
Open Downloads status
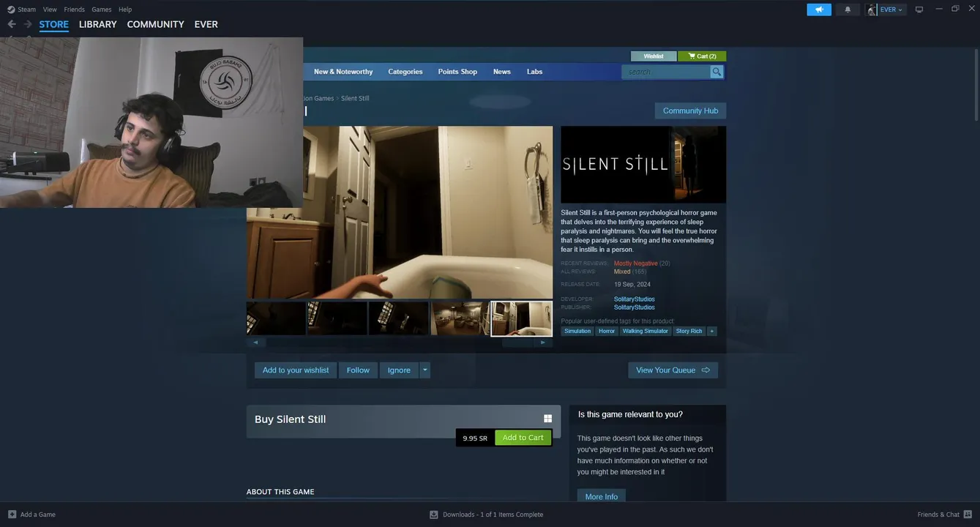[x=486, y=515]
